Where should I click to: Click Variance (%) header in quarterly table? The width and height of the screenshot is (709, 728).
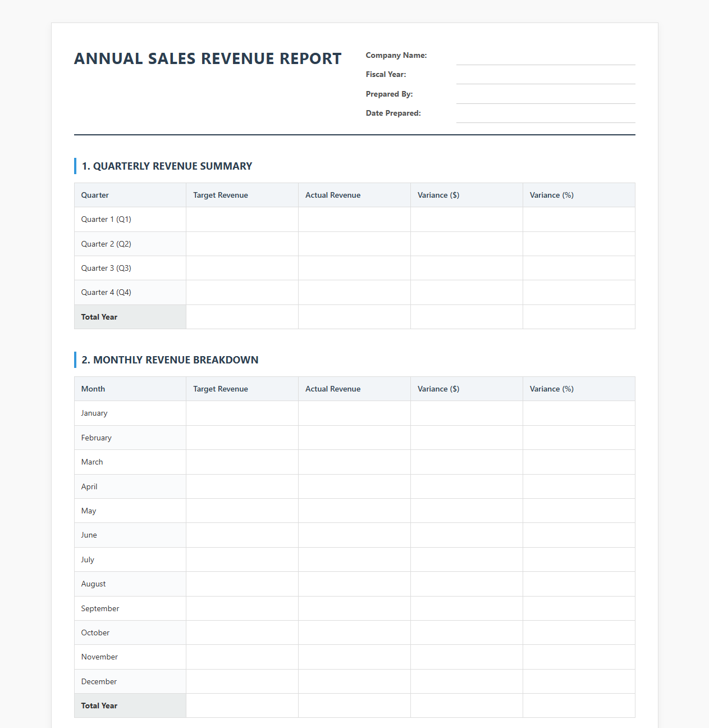(579, 195)
